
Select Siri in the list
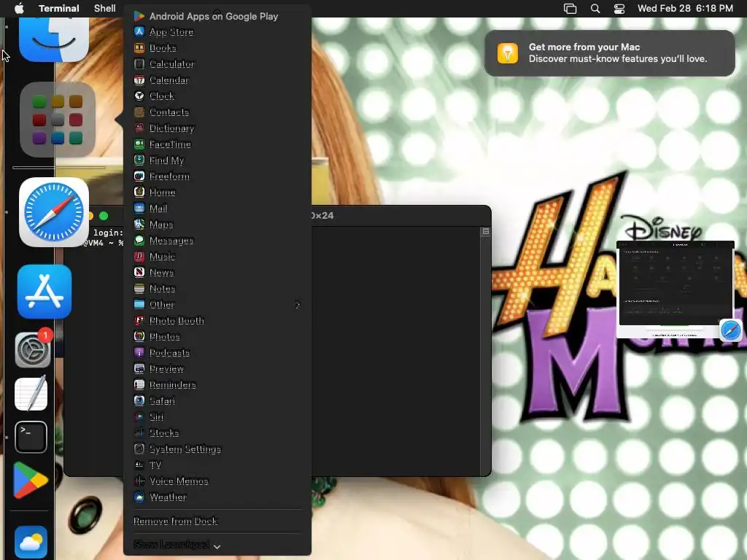pyautogui.click(x=217, y=416)
